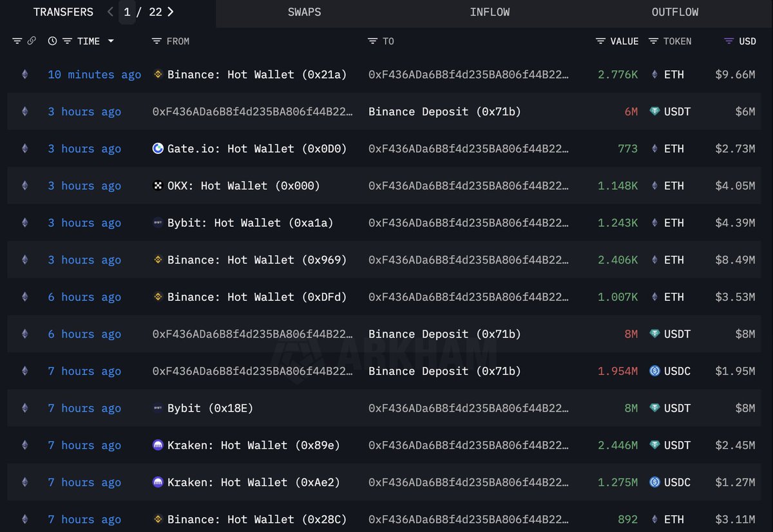Open Kraken: Hot Wallet (0x89e) address

(x=254, y=446)
